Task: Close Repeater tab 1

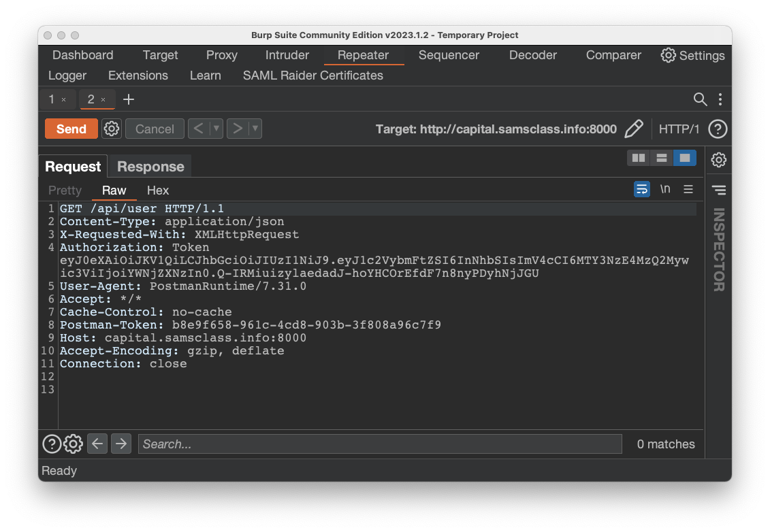Action: click(63, 99)
